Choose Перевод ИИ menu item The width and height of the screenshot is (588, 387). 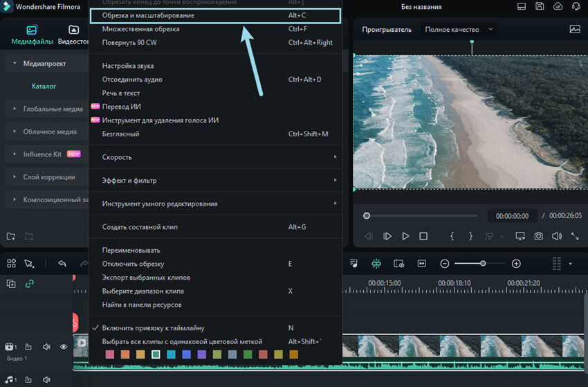coord(215,107)
